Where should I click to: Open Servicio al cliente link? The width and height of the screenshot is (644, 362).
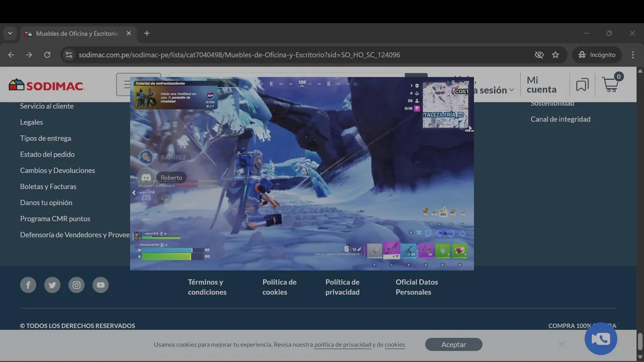47,106
